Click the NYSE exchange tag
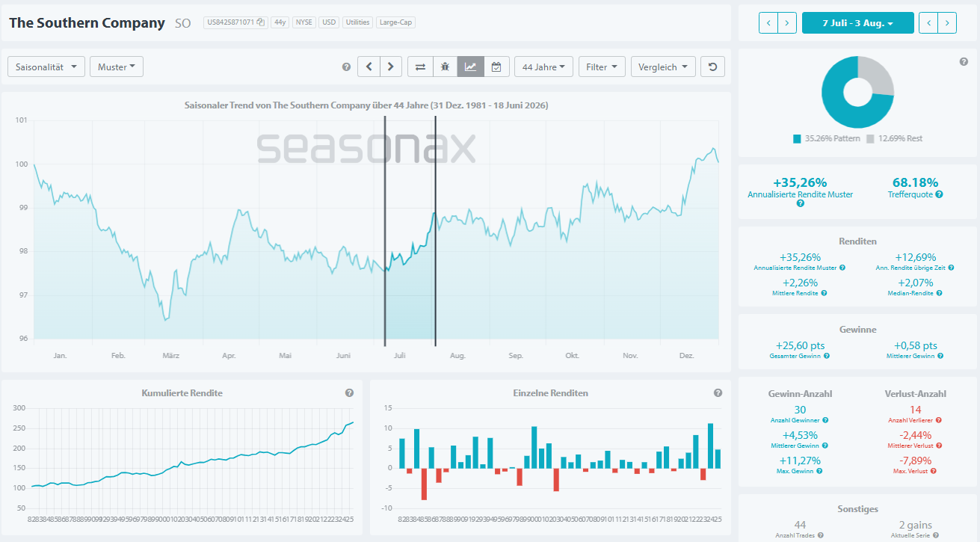This screenshot has height=542, width=980. click(304, 22)
